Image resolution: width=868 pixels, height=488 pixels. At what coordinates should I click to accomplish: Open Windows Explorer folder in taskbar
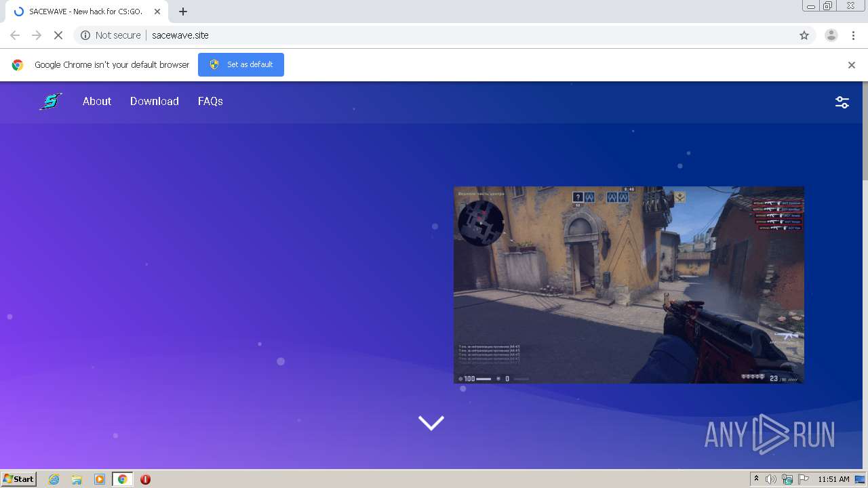(x=77, y=479)
